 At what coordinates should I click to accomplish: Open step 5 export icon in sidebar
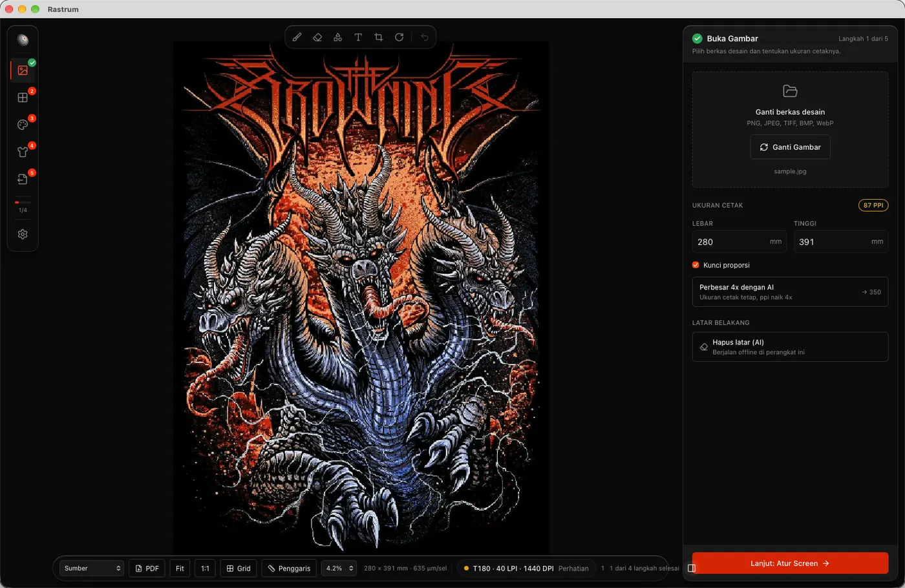tap(23, 179)
